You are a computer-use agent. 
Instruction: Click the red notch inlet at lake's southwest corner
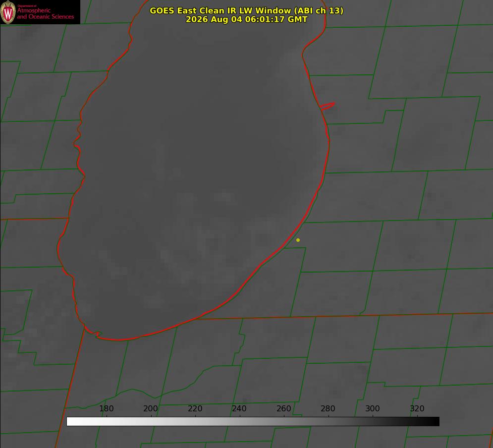coord(94,333)
